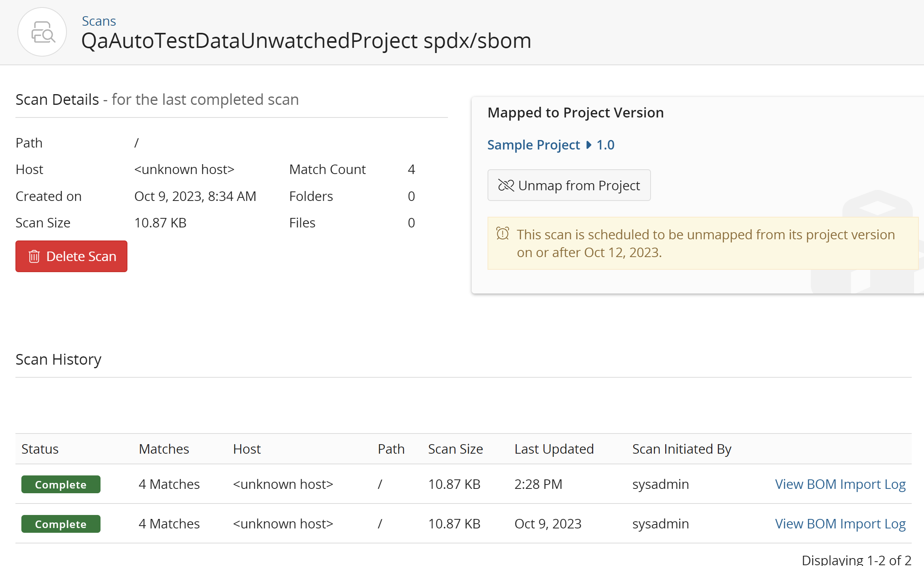Click the alarm clock icon in warning notice
Screen dimensions: 924x566
tap(503, 234)
